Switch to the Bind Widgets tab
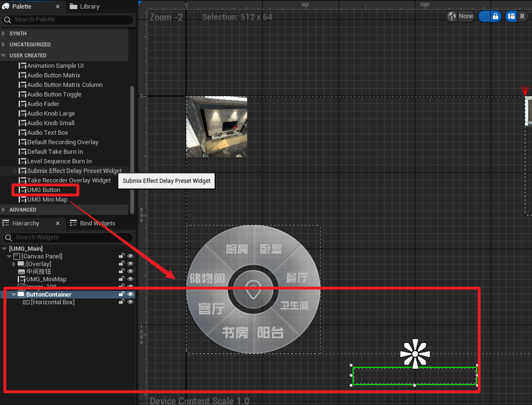532x405 pixels. (x=98, y=223)
